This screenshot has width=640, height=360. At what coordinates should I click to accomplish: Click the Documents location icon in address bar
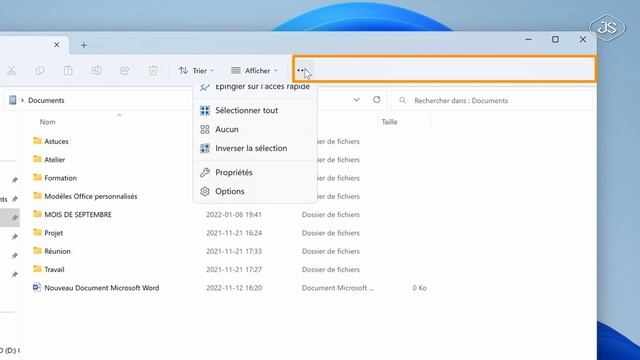(13, 100)
